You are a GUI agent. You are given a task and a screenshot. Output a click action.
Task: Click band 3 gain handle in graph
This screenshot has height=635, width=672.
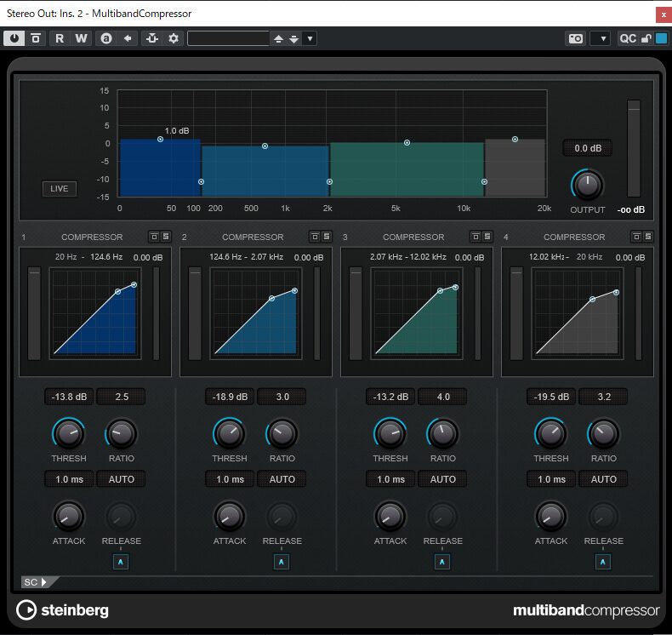pos(407,143)
